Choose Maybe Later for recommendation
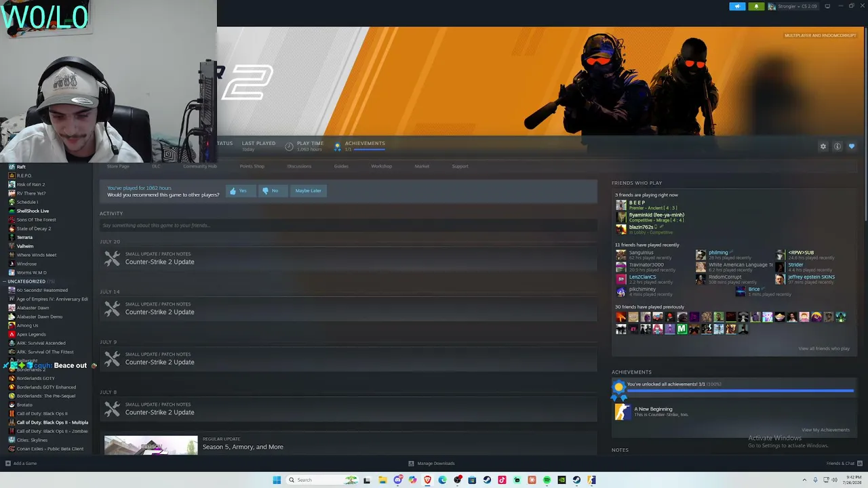868x488 pixels. [x=308, y=190]
